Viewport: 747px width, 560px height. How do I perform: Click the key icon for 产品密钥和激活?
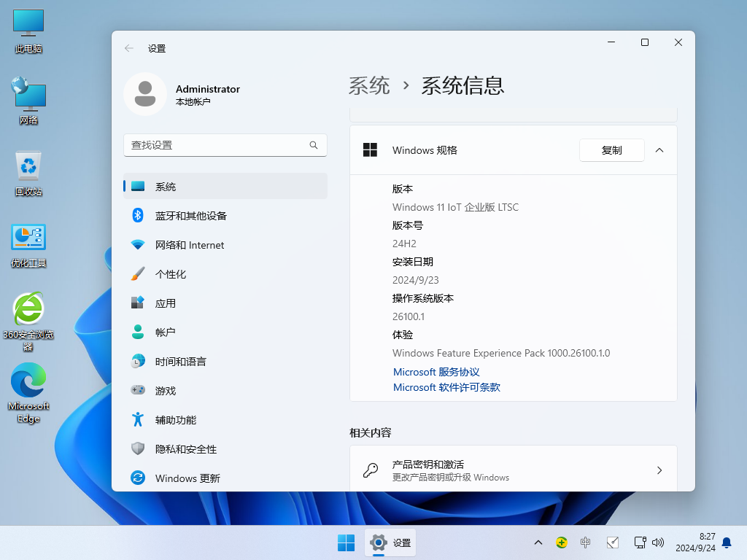pos(370,470)
